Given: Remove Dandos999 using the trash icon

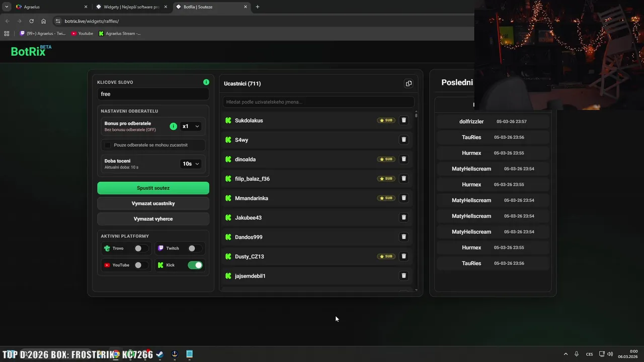Looking at the screenshot, I should point(404,237).
